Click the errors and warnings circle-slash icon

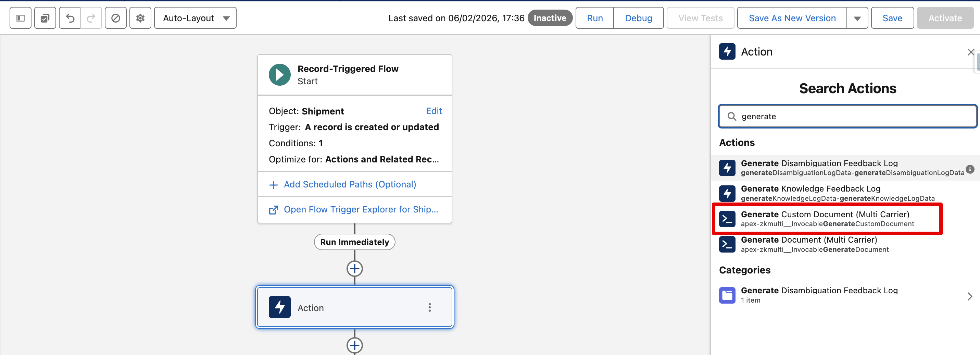click(x=116, y=18)
